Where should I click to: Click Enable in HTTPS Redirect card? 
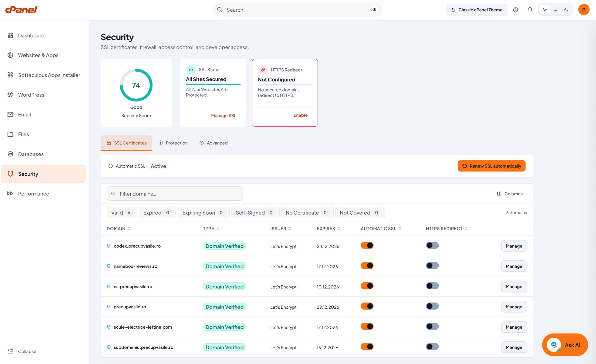[x=300, y=115]
